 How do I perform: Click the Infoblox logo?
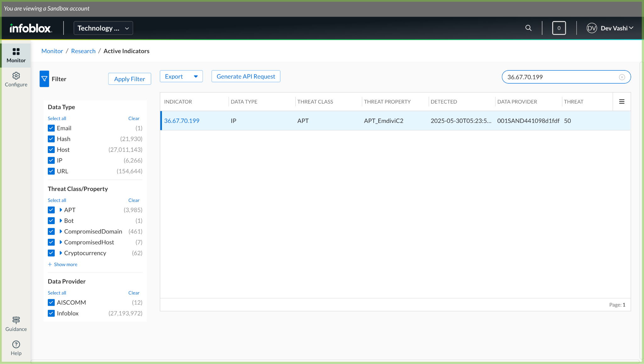31,28
